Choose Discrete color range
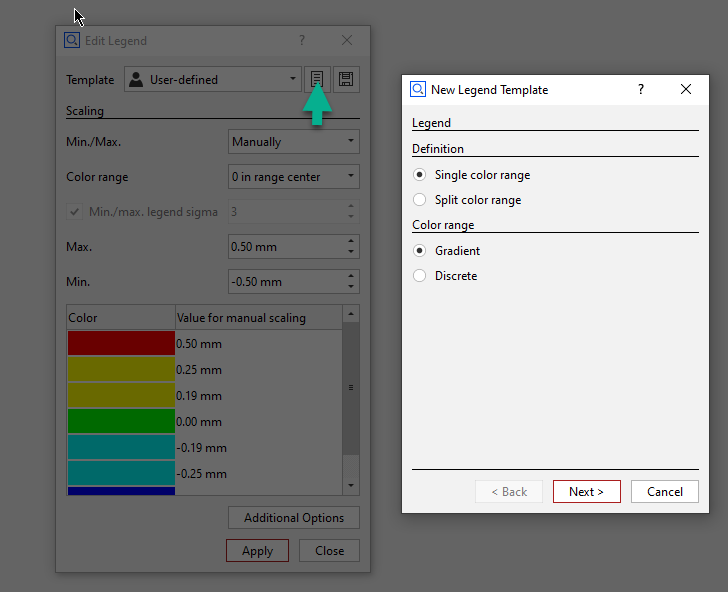This screenshot has width=728, height=592. (x=420, y=276)
